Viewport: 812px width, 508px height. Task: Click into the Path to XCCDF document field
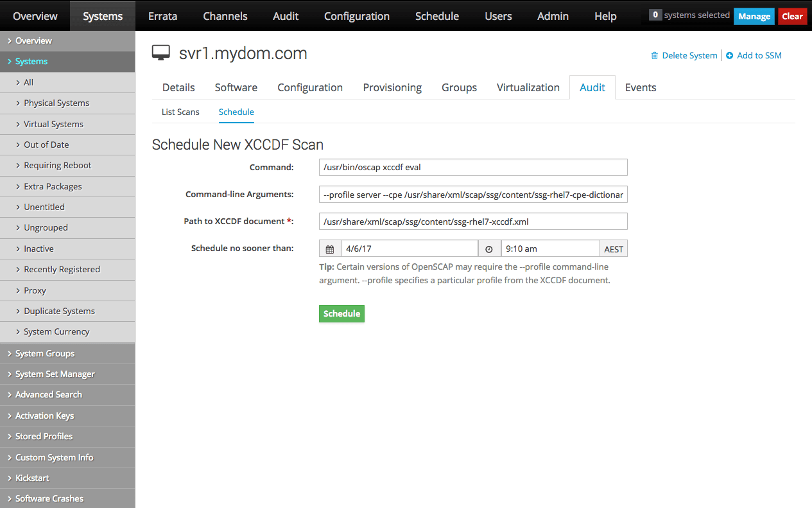click(x=473, y=222)
